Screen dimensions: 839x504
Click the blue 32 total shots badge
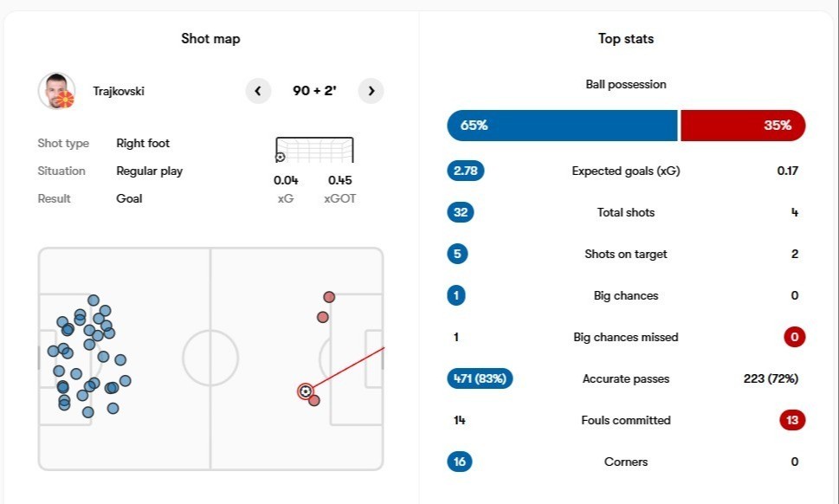click(461, 212)
